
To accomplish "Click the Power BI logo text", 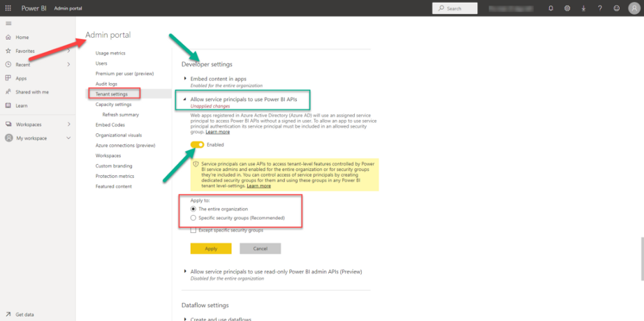I will (x=34, y=8).
